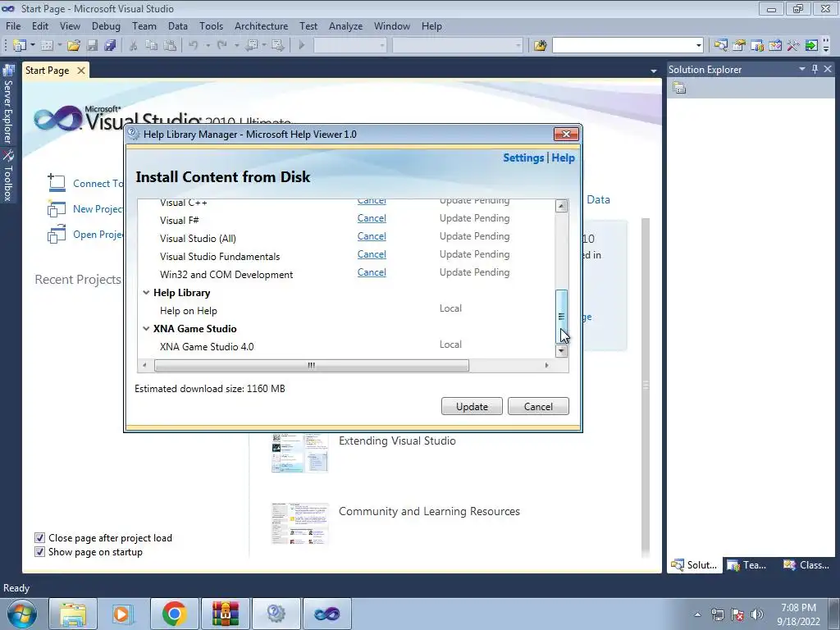
Task: Click the Navigate Forward toolbar icon
Action: coord(277,46)
